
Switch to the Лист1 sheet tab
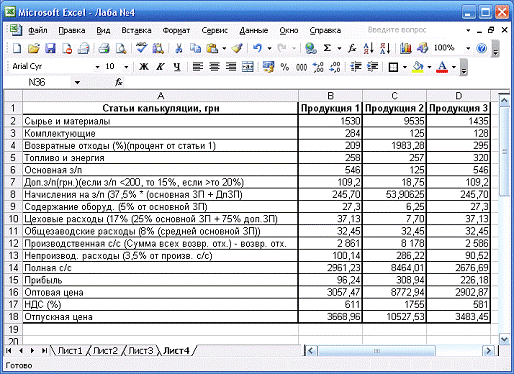[70, 351]
